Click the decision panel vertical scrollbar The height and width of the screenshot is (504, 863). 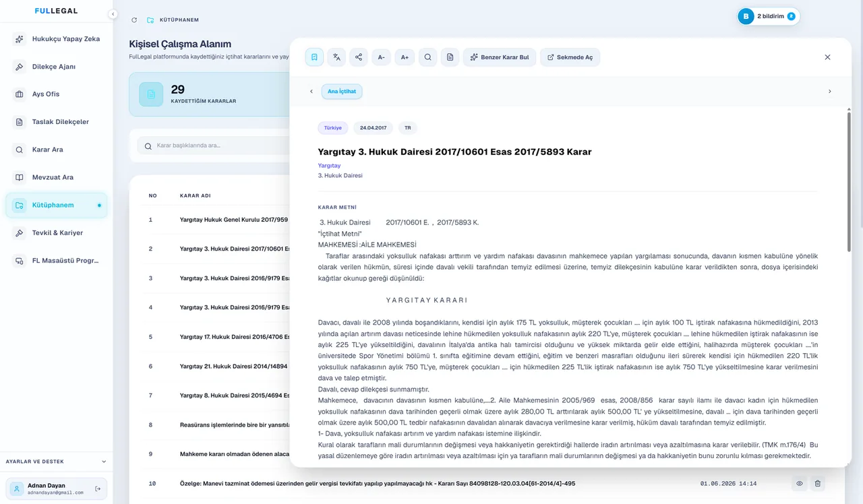point(848,182)
